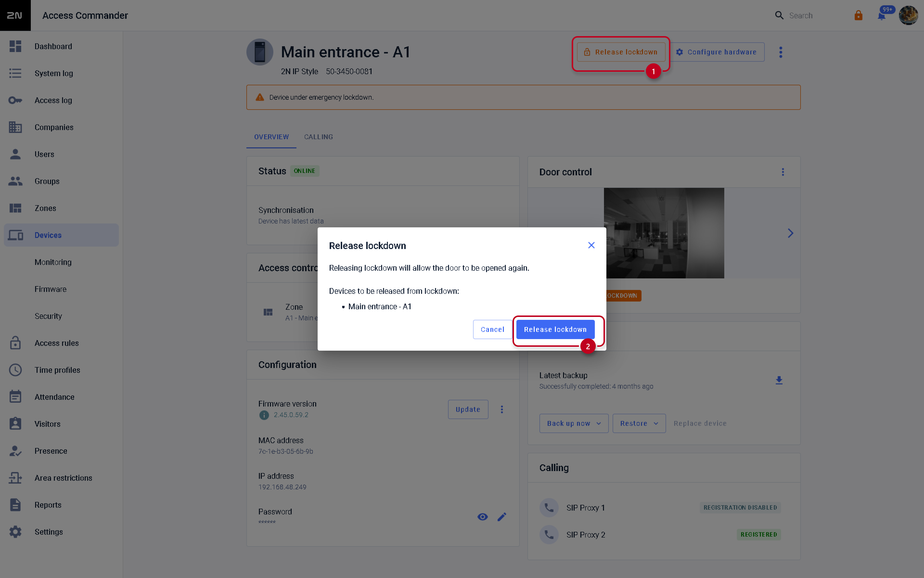
Task: Click the Update firmware button
Action: pos(468,409)
